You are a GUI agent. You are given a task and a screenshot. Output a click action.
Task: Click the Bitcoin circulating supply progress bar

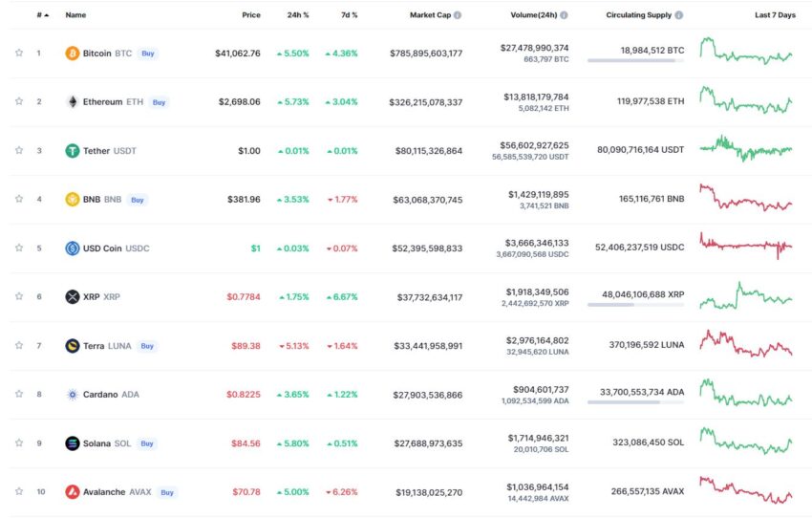pyautogui.click(x=635, y=61)
